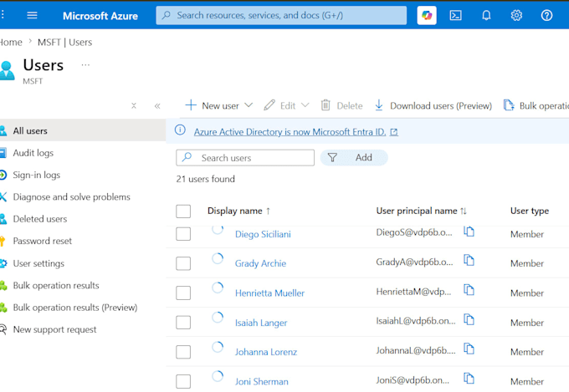
Task: Click Grady Archie's avatar placeholder
Action: pos(218,258)
